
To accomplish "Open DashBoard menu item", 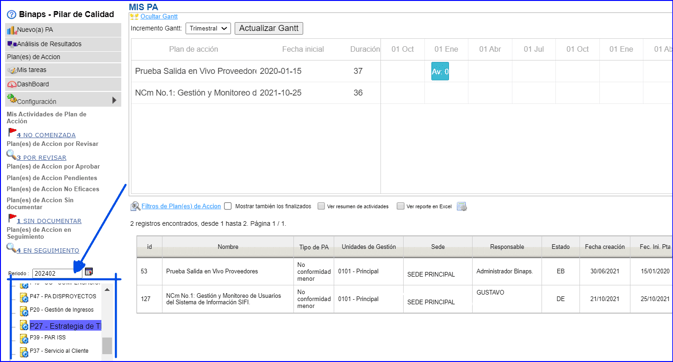I will click(x=63, y=84).
